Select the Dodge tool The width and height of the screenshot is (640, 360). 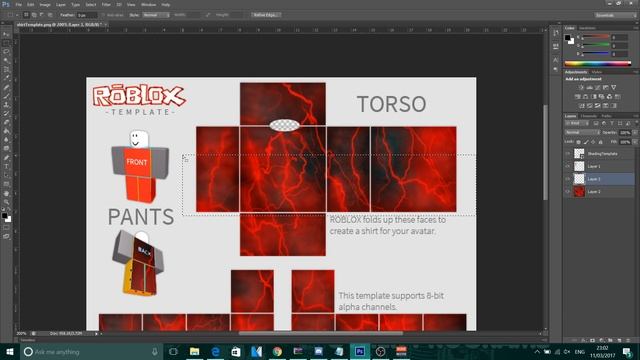click(6, 149)
